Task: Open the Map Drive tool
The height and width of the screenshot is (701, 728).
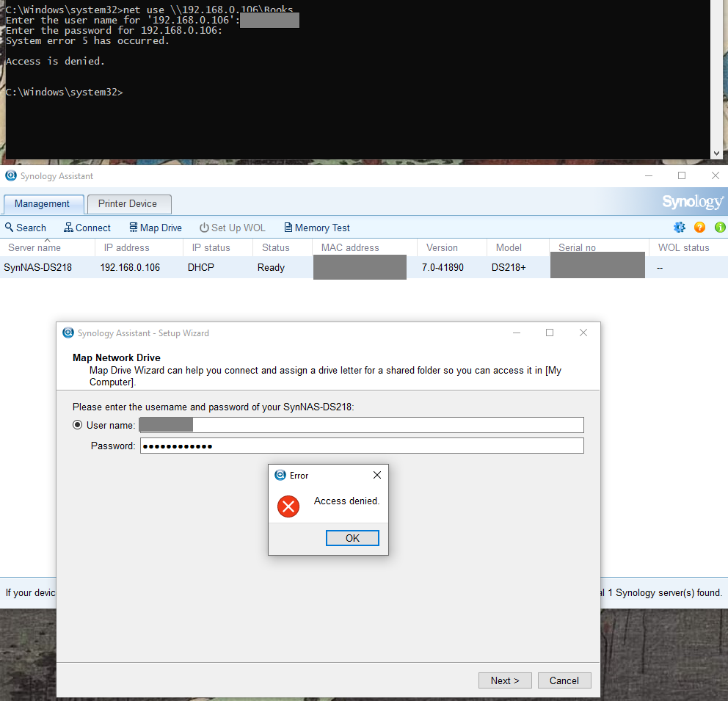Action: click(156, 228)
